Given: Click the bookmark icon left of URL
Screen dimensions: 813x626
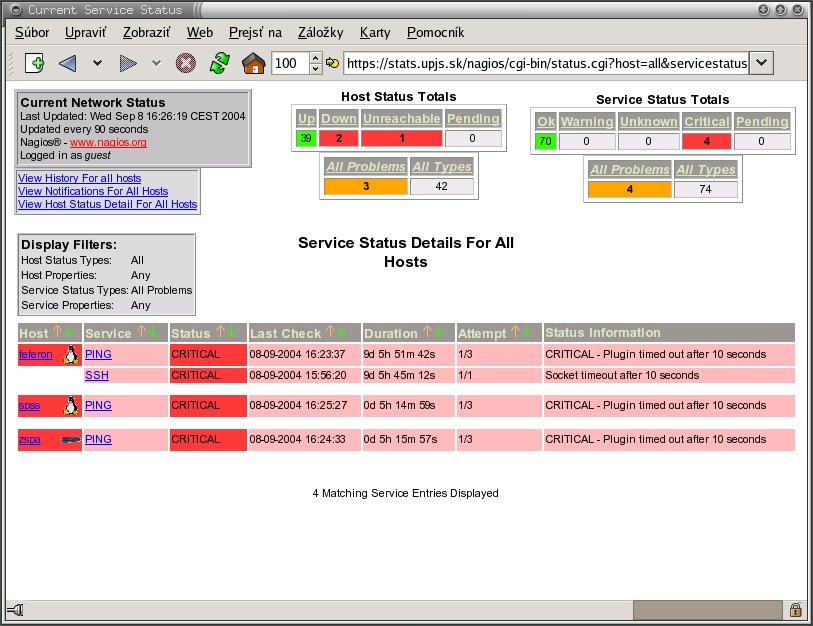Looking at the screenshot, I should [332, 63].
